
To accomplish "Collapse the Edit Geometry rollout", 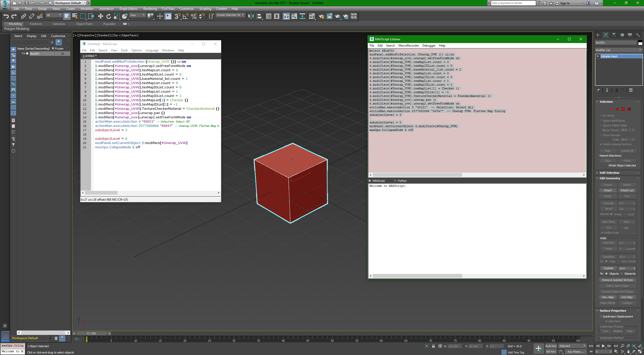I will (x=610, y=178).
